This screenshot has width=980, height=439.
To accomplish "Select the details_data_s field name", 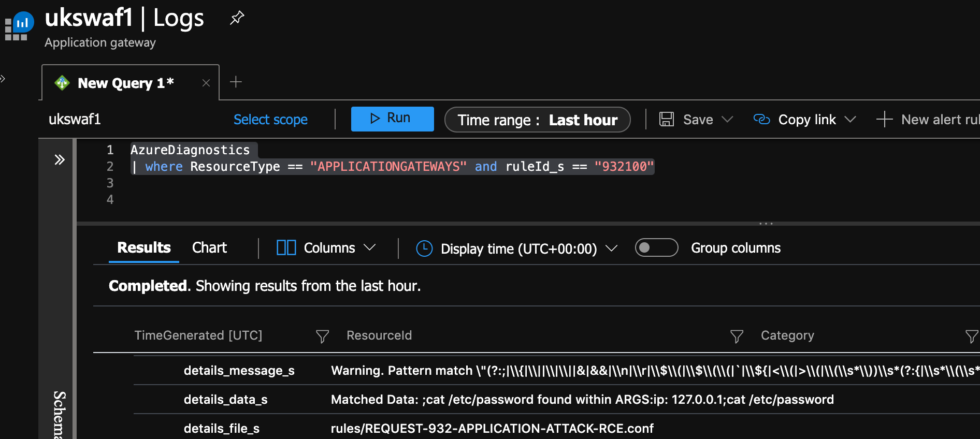I will pos(226,400).
